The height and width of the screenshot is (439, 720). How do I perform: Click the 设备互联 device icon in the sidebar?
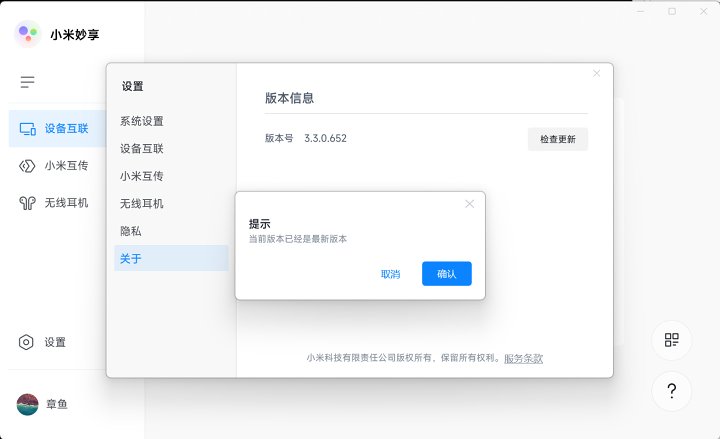27,129
